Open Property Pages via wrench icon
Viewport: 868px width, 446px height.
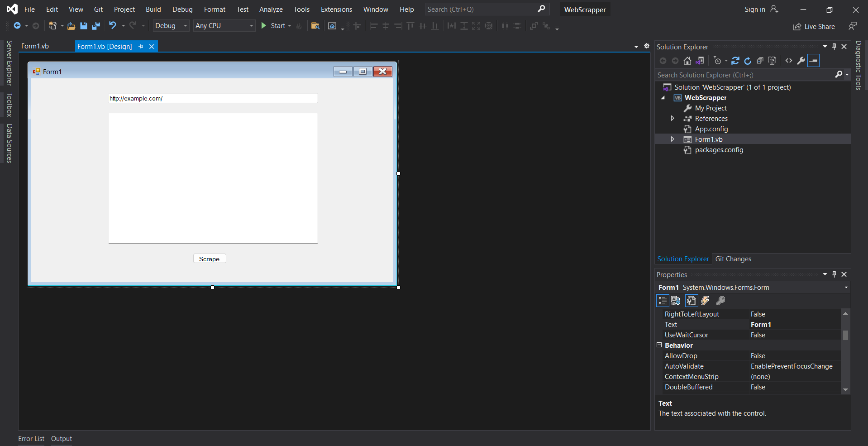tap(720, 300)
